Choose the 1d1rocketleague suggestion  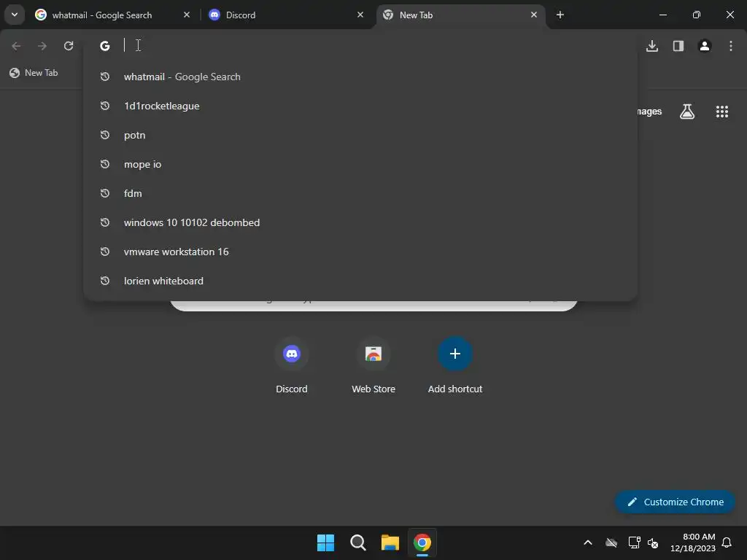click(360, 106)
